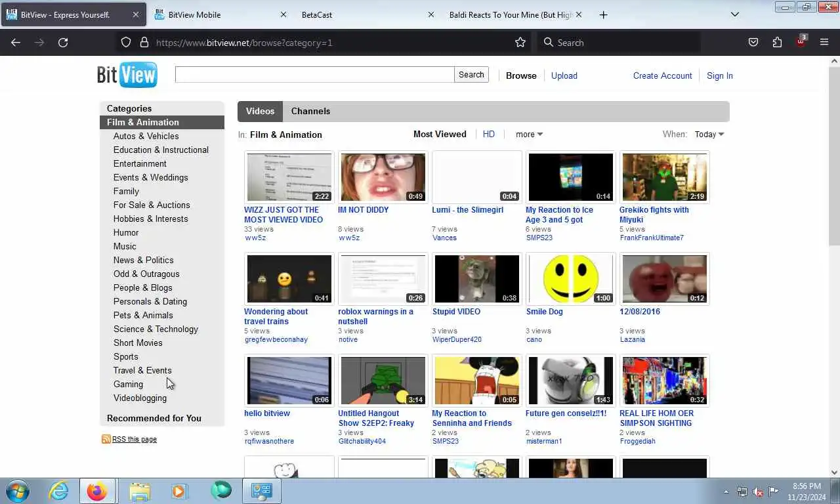Open File Explorer from the taskbar
The width and height of the screenshot is (840, 504).
(x=140, y=491)
